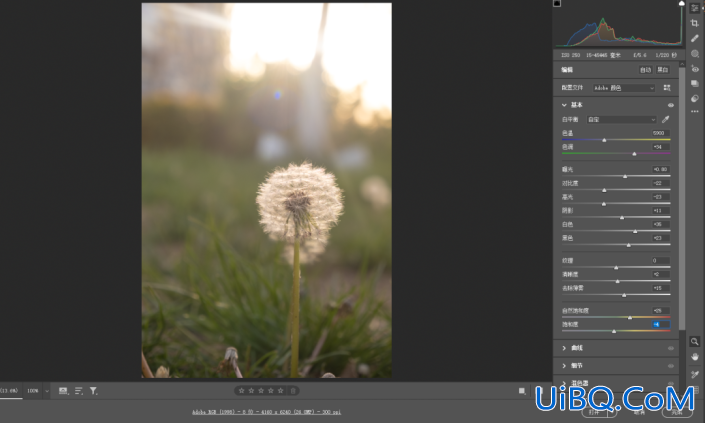Open the Presets panel icon
The width and height of the screenshot is (705, 423).
(x=695, y=98)
